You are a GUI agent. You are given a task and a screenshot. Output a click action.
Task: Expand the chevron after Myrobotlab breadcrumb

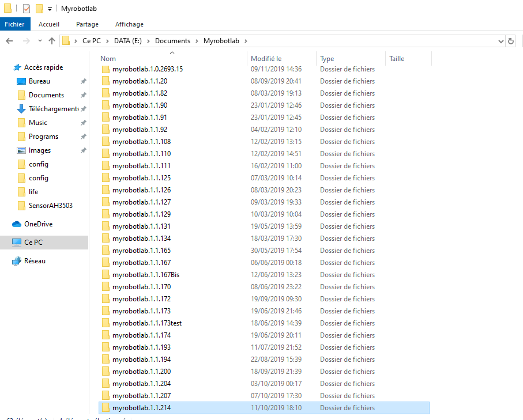click(246, 41)
